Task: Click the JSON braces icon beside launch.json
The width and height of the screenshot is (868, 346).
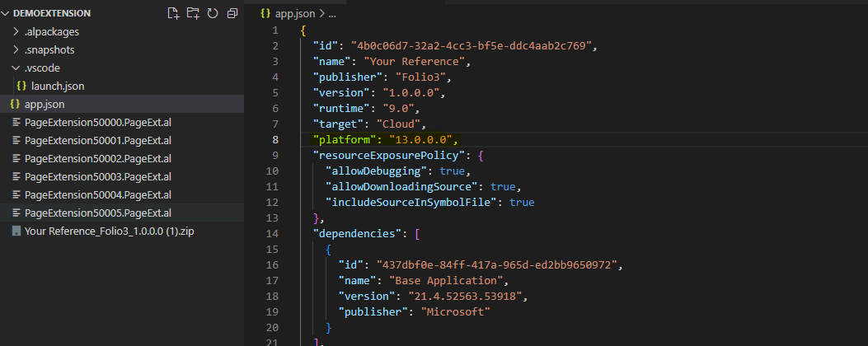Action: point(22,86)
